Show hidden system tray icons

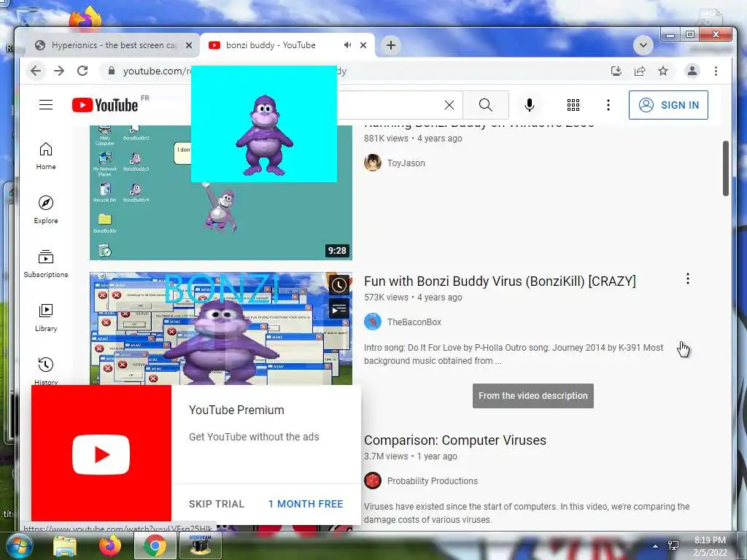coord(656,546)
